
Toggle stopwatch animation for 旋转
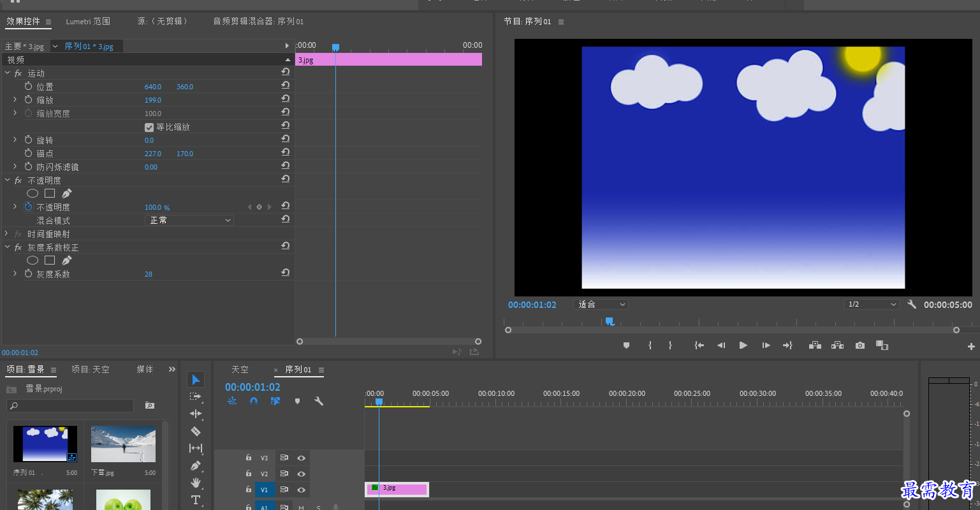[x=28, y=140]
